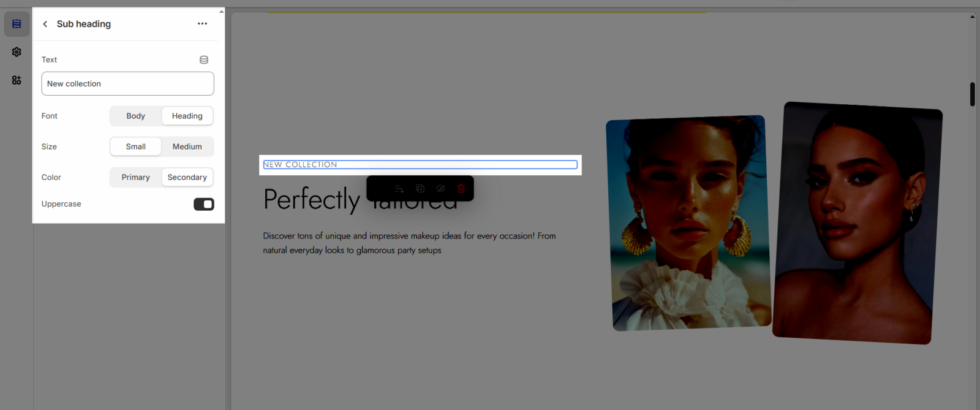Click the move block icon in toolbar

point(399,189)
